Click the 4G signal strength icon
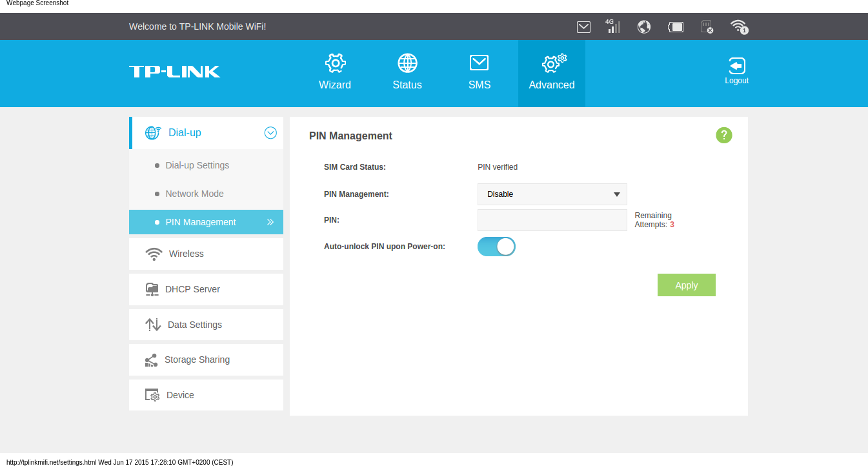 tap(612, 26)
